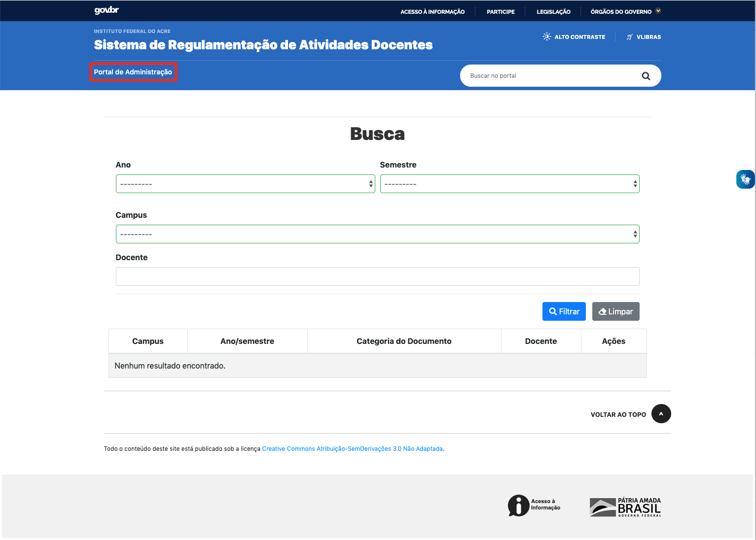Image resolution: width=756 pixels, height=540 pixels.
Task: Select the Legislação menu item
Action: (553, 11)
